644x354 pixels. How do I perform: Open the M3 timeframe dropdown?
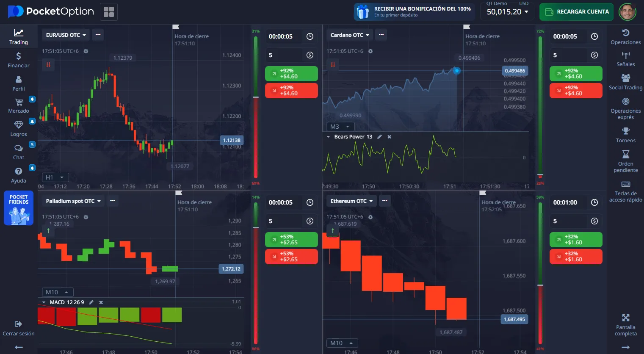coord(340,127)
